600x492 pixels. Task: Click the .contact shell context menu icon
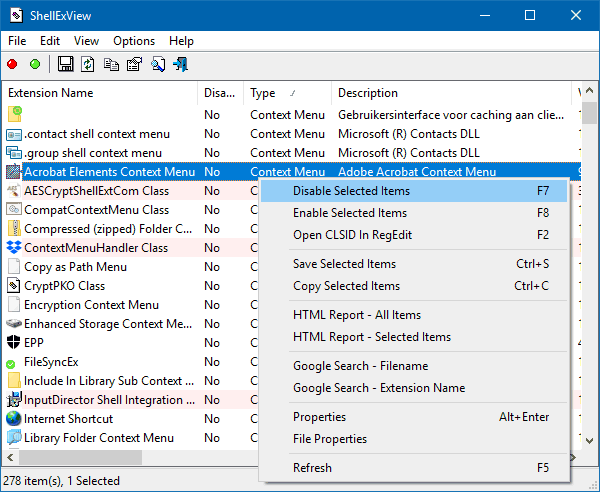click(14, 134)
